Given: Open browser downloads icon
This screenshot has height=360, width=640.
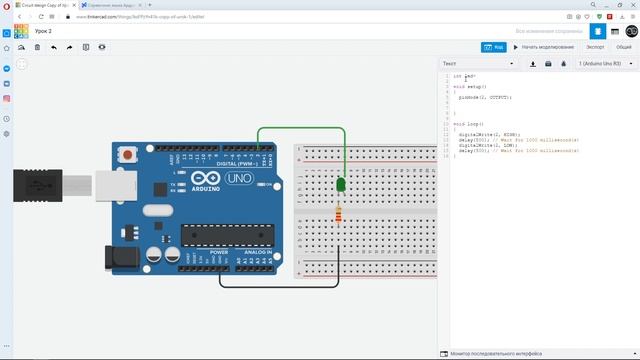Looking at the screenshot, I should coord(622,17).
